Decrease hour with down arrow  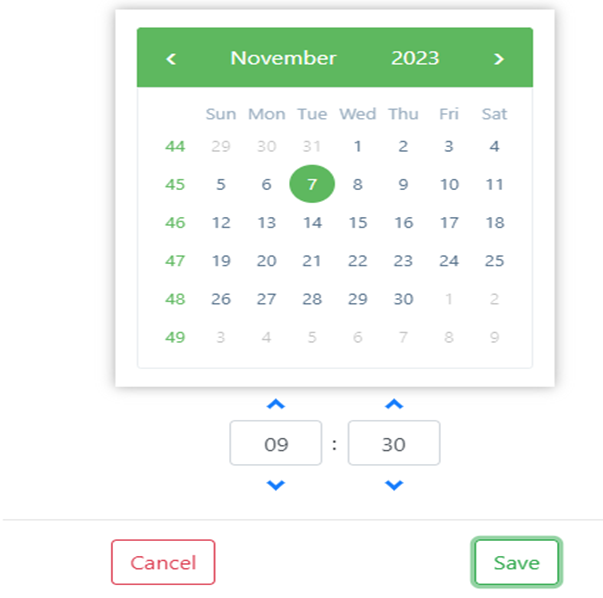(276, 485)
